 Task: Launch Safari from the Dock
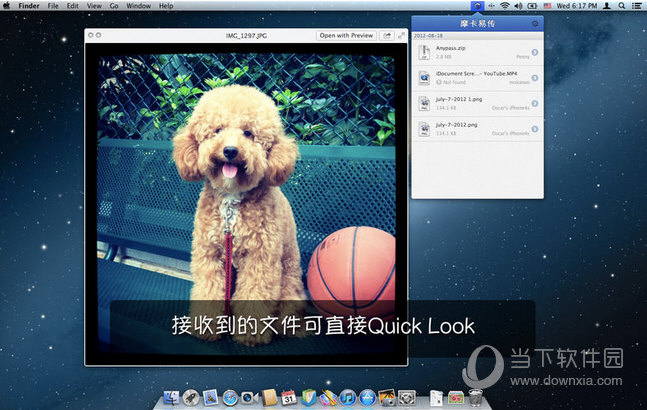click(230, 398)
